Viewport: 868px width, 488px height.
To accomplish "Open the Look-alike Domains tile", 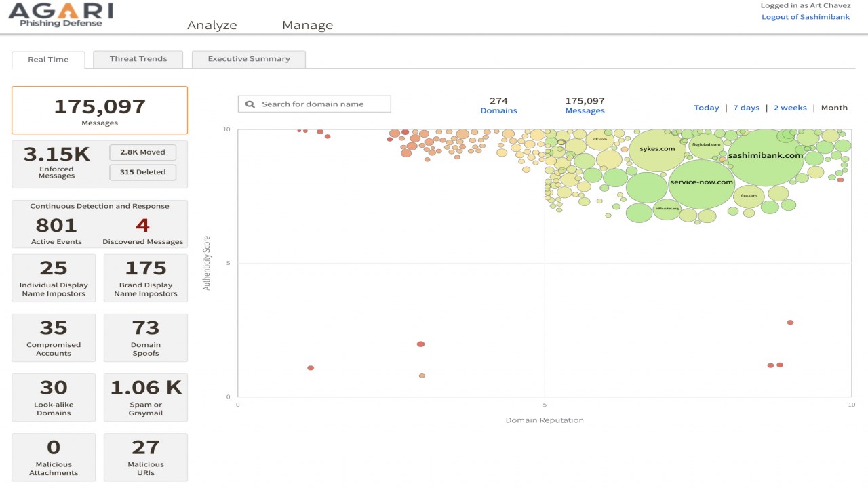I will 54,396.
